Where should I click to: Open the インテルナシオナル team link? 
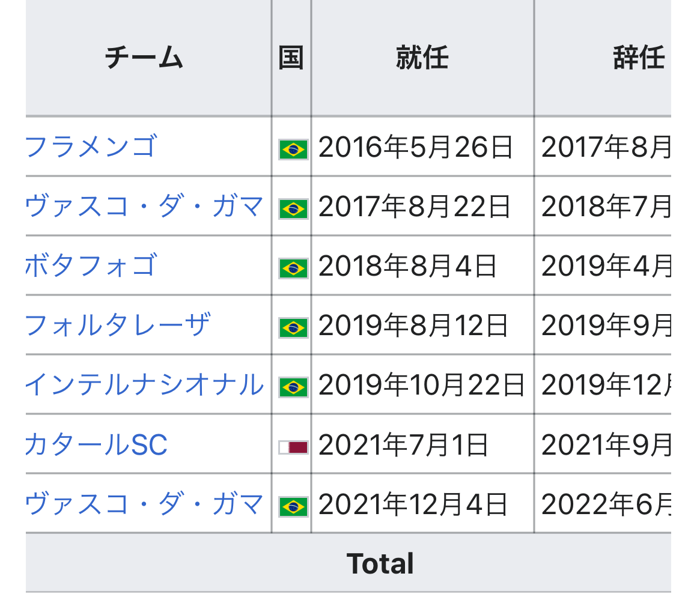(x=144, y=384)
